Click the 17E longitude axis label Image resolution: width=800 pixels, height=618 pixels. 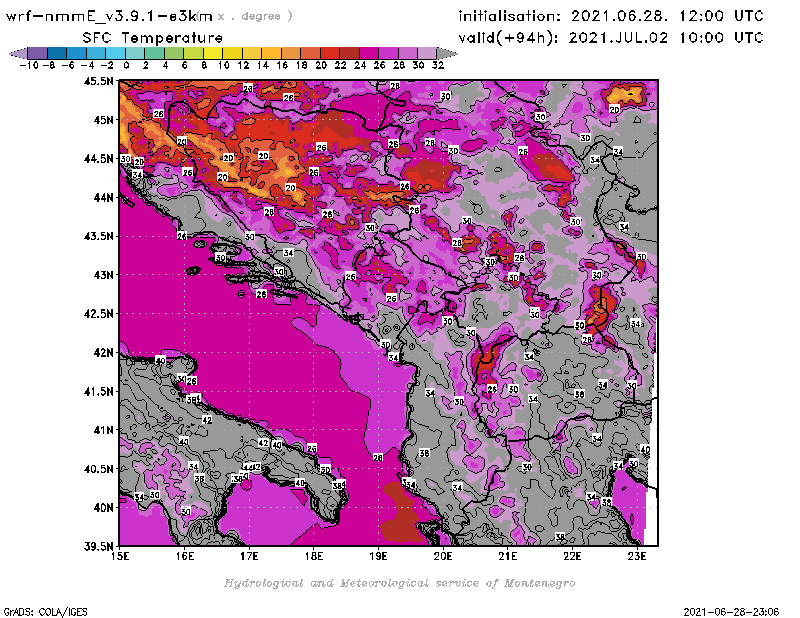(x=249, y=556)
